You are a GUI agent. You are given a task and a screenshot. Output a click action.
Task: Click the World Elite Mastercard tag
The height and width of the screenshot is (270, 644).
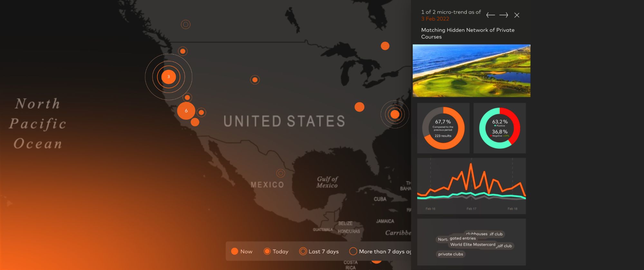[472, 245]
